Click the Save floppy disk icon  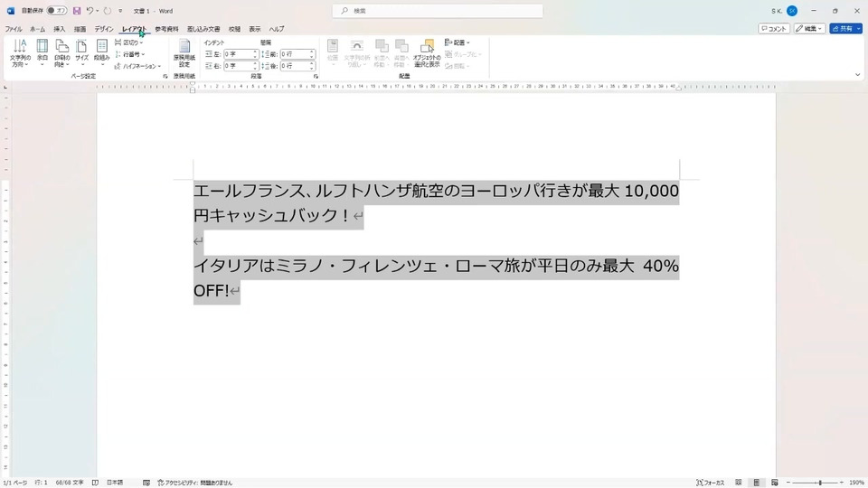coord(77,11)
